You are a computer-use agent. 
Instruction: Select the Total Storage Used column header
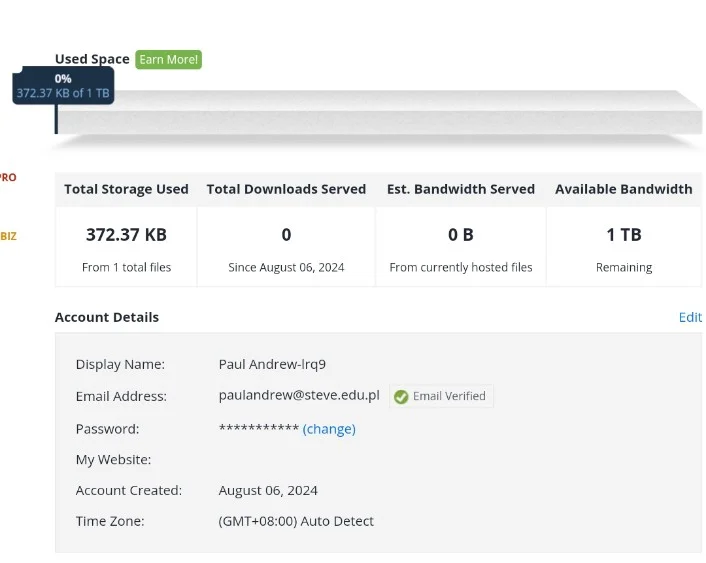(126, 189)
